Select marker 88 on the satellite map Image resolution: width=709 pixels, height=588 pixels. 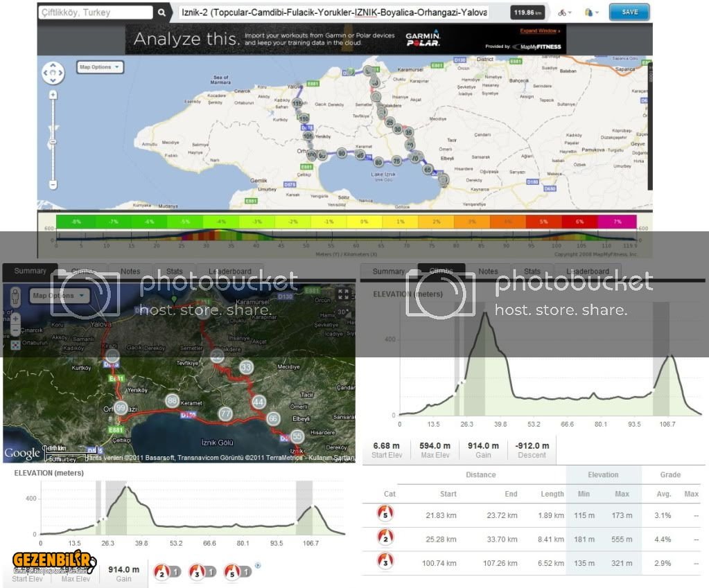point(172,400)
